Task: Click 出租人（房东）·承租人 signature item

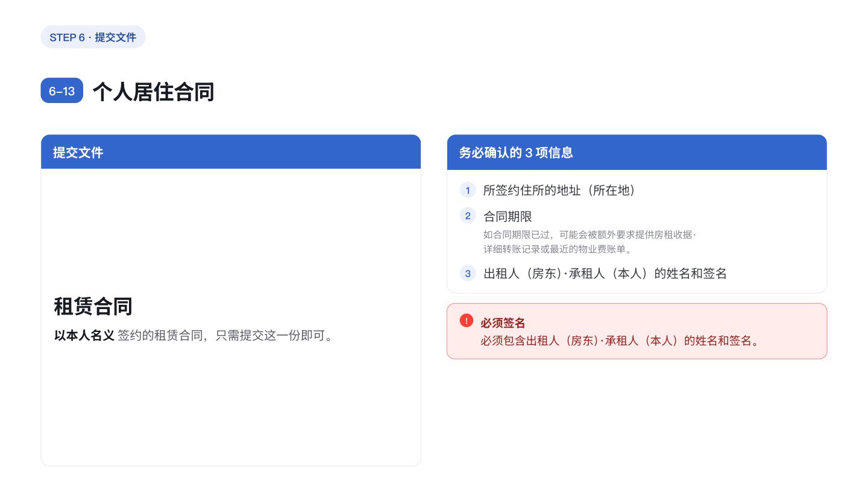Action: 605,274
